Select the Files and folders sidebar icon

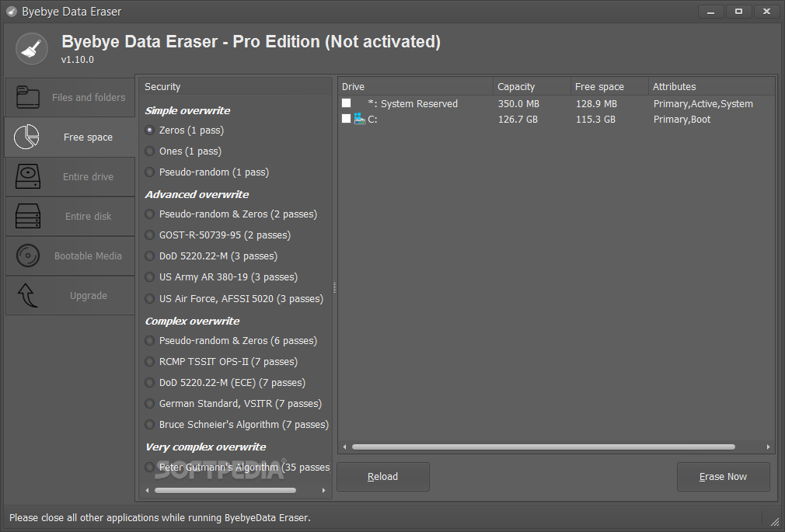(27, 96)
